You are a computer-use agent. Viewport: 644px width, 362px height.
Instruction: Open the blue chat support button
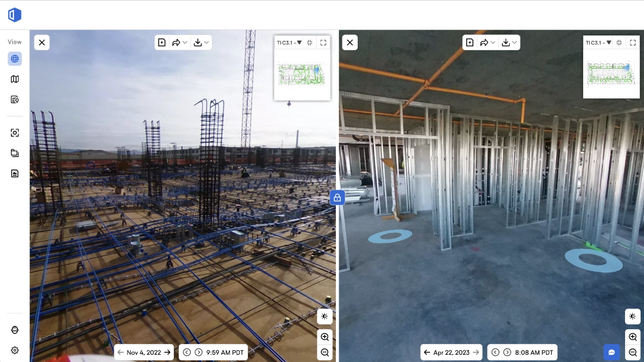coord(611,352)
